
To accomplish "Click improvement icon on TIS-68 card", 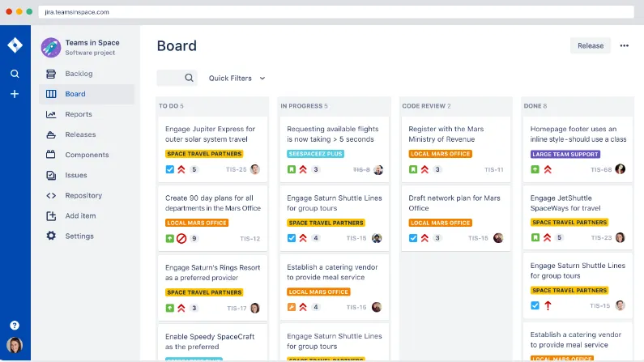I will [x=535, y=169].
